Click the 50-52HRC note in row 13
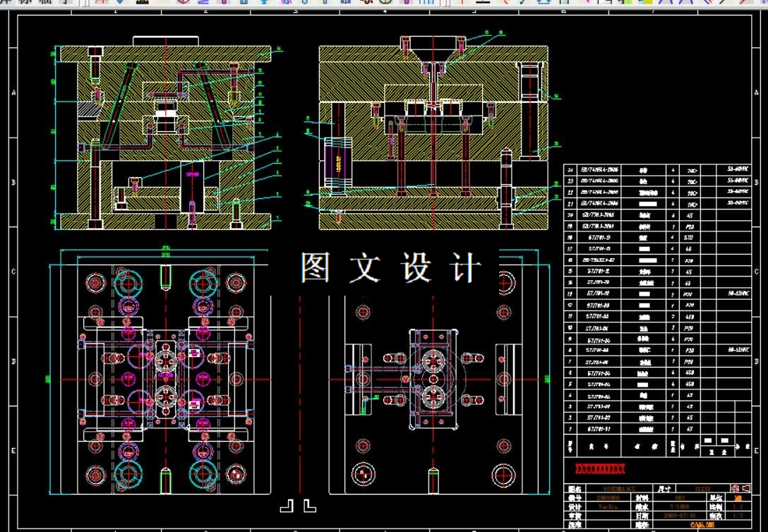 click(x=738, y=294)
